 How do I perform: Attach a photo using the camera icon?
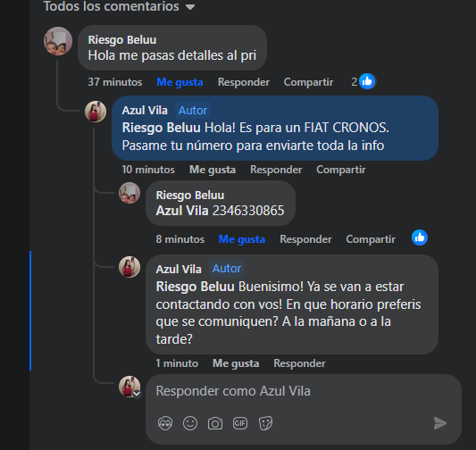(x=215, y=423)
